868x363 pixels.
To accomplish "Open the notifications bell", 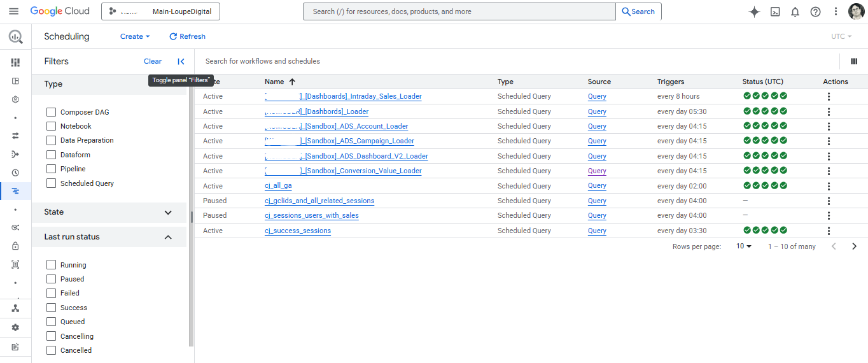I will (x=795, y=11).
